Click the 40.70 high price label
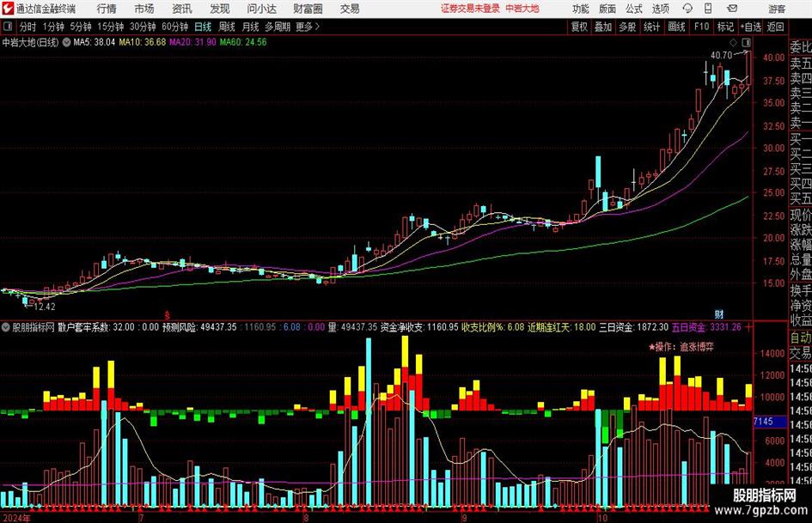The width and height of the screenshot is (812, 523). [722, 55]
